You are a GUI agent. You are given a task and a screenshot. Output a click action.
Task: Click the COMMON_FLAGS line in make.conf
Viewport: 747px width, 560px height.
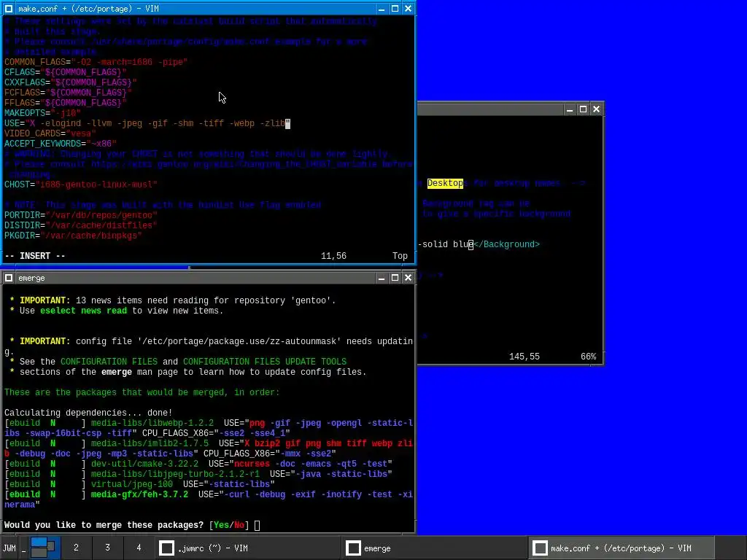coord(96,62)
